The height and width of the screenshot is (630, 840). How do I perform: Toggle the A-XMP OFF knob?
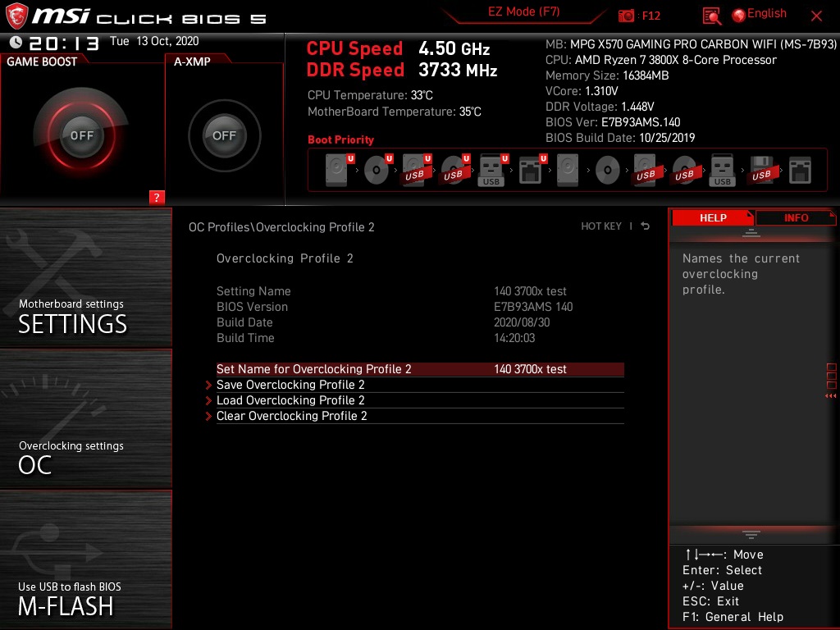(x=224, y=135)
